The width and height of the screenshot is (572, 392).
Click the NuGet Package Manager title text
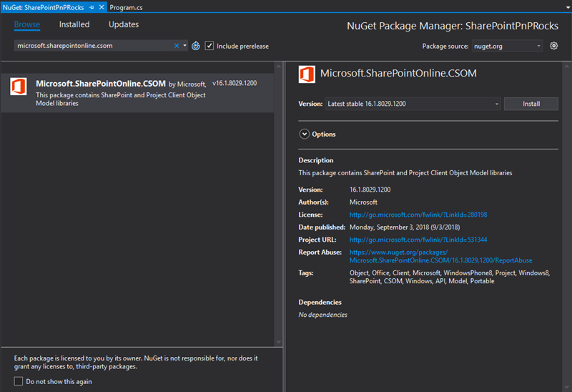(x=453, y=26)
